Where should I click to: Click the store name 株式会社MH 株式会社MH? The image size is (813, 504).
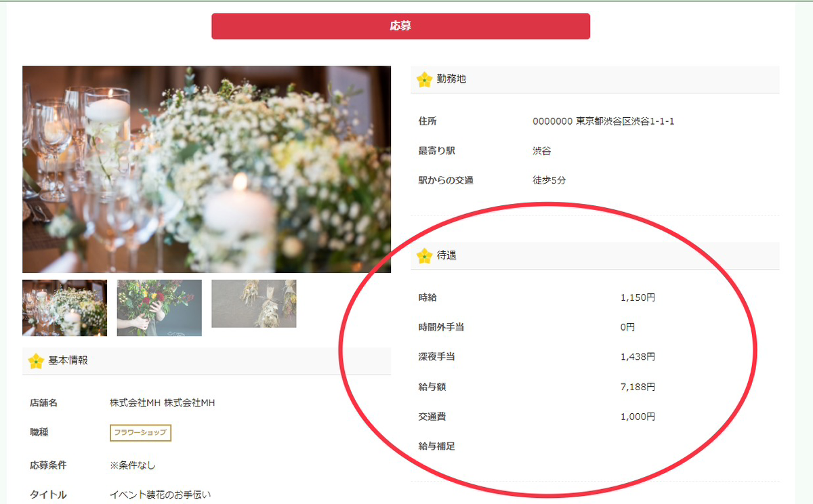(x=163, y=403)
